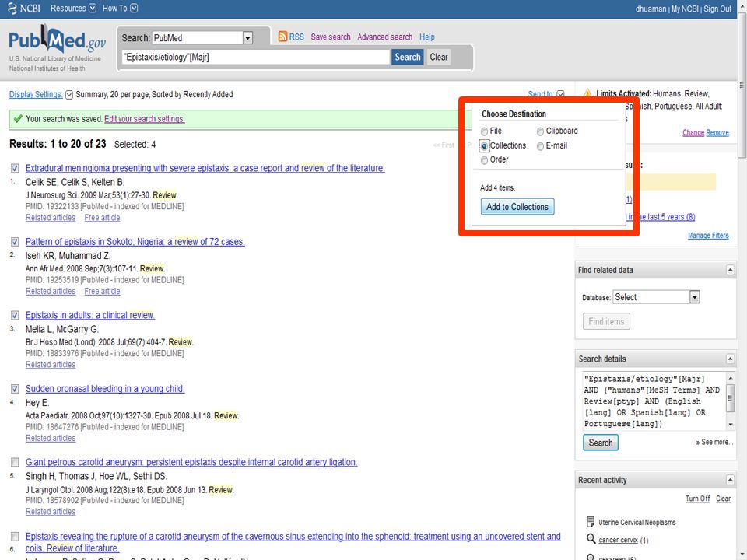Screen dimensions: 747x560
Task: Open Free article link for Iseh KR article
Action: point(102,291)
